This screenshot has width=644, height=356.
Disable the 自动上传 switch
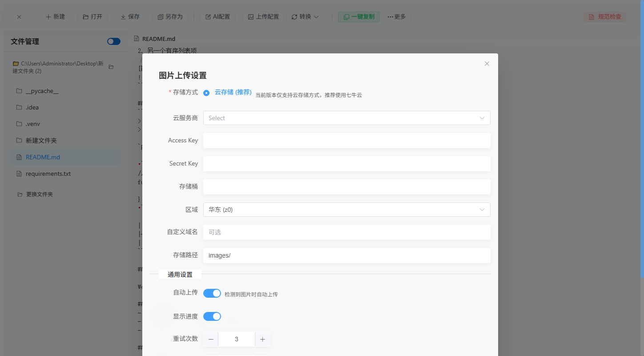click(212, 293)
